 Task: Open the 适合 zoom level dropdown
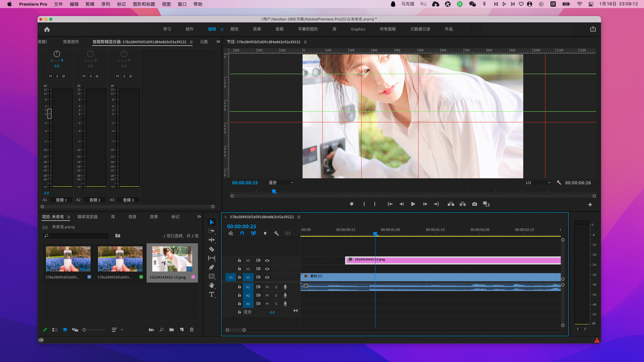tap(281, 183)
